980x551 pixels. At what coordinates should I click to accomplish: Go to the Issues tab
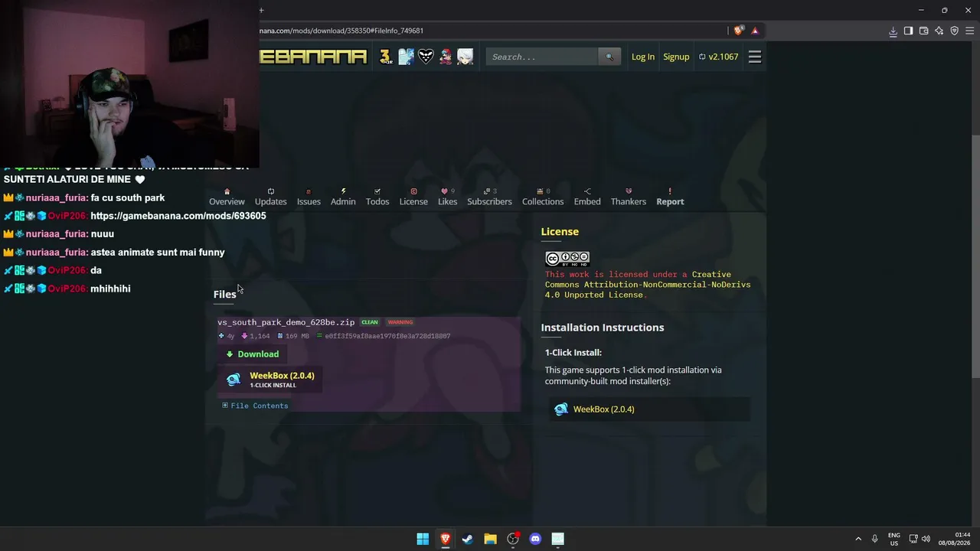tap(309, 197)
